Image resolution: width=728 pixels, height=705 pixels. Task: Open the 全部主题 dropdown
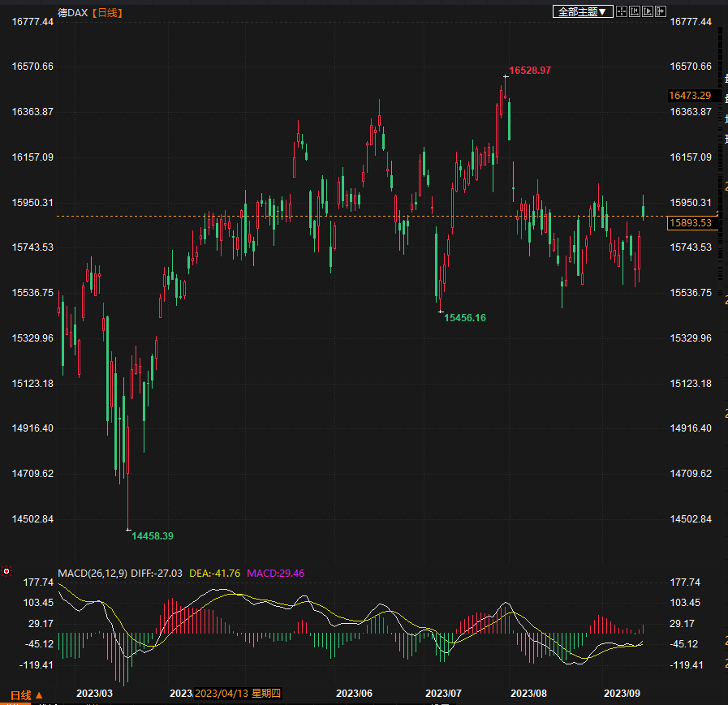pyautogui.click(x=581, y=11)
